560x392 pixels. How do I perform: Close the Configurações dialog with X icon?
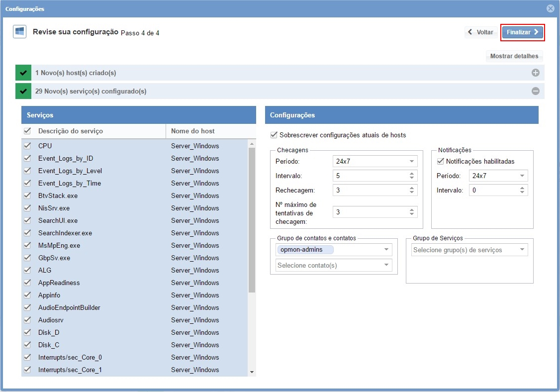tap(550, 8)
